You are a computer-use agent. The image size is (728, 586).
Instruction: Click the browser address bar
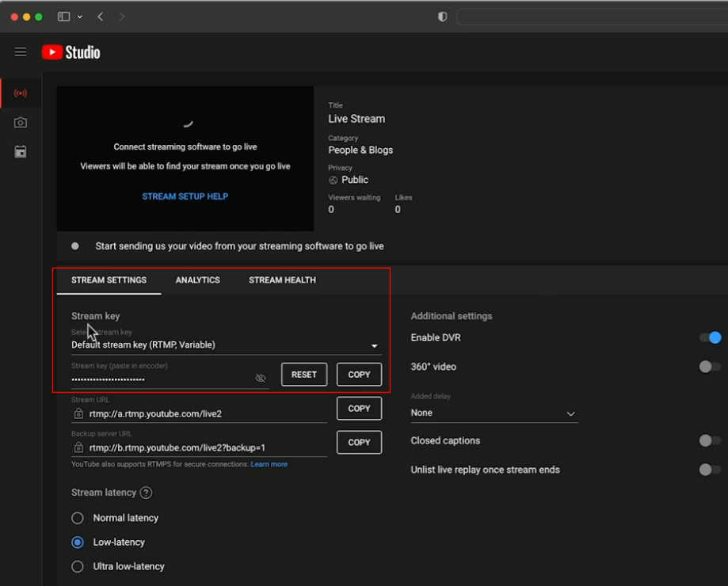pos(592,17)
